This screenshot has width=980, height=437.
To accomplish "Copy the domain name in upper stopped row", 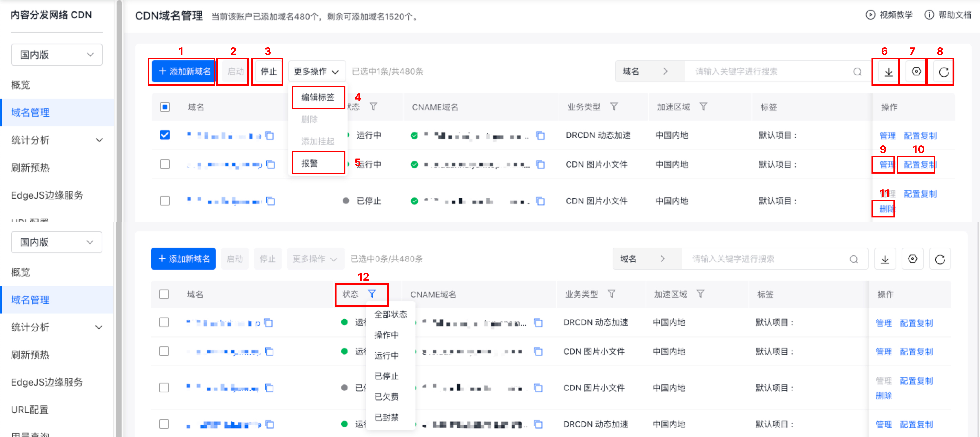I will click(x=270, y=201).
